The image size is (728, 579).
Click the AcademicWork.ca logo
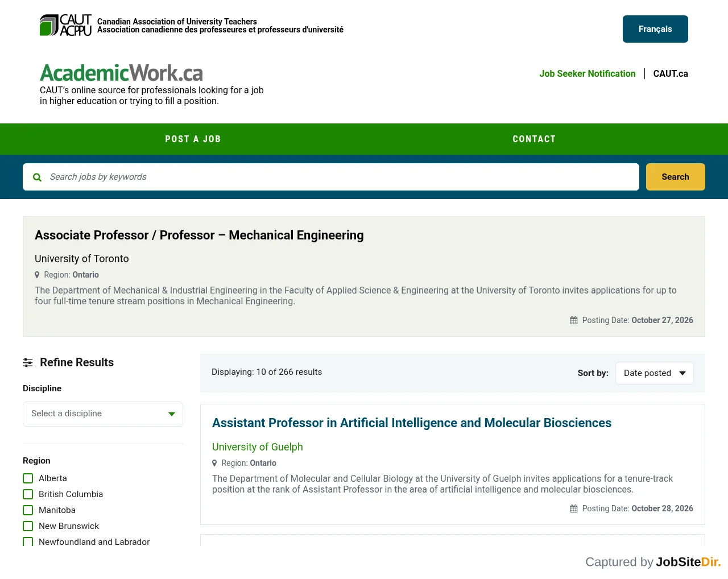pos(121,73)
